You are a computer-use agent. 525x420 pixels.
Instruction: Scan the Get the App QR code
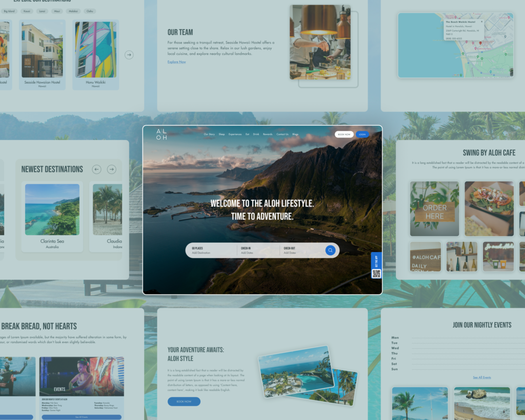coord(376,273)
